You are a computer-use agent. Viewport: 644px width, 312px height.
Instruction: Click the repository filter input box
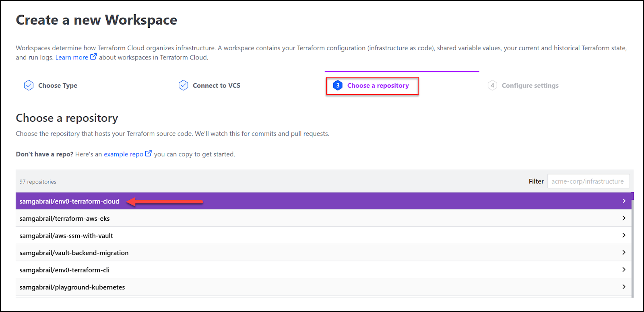click(588, 181)
